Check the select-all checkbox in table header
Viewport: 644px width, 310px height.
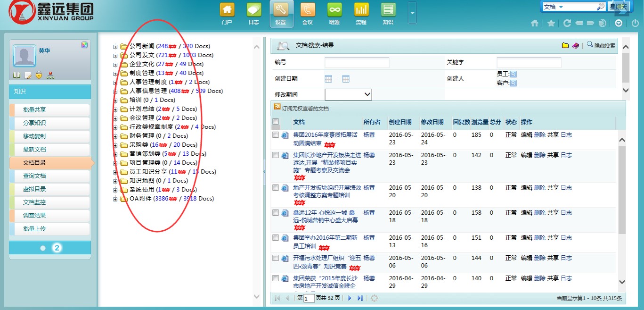click(276, 122)
